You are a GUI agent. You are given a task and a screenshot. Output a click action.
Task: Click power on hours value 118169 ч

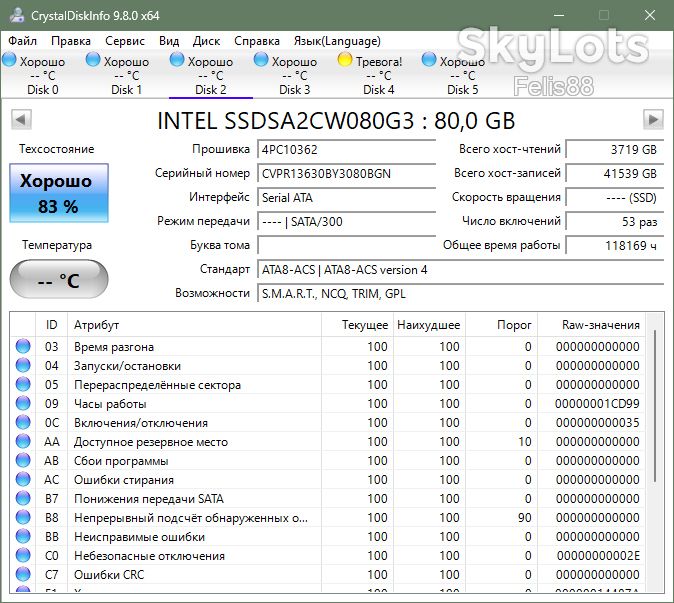615,245
